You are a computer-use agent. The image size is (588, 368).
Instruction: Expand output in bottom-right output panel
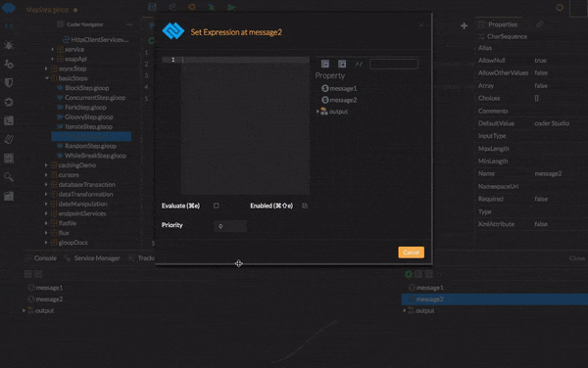(x=404, y=310)
